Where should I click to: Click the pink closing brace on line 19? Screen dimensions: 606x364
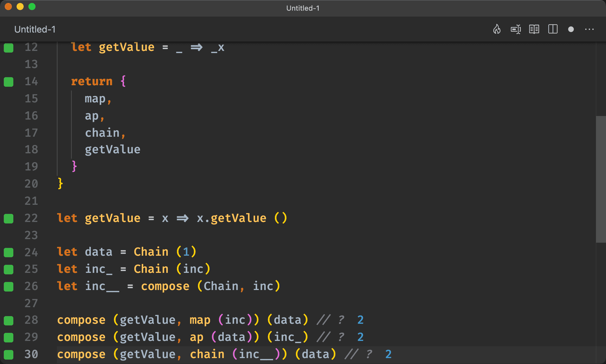(x=74, y=166)
